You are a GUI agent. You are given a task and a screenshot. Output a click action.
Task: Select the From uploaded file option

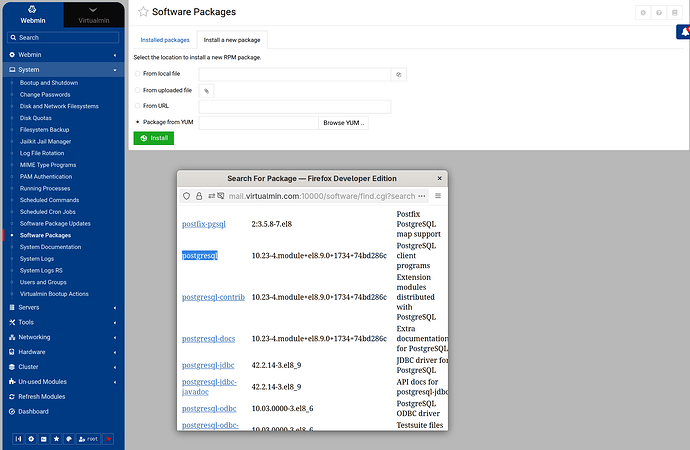point(138,91)
